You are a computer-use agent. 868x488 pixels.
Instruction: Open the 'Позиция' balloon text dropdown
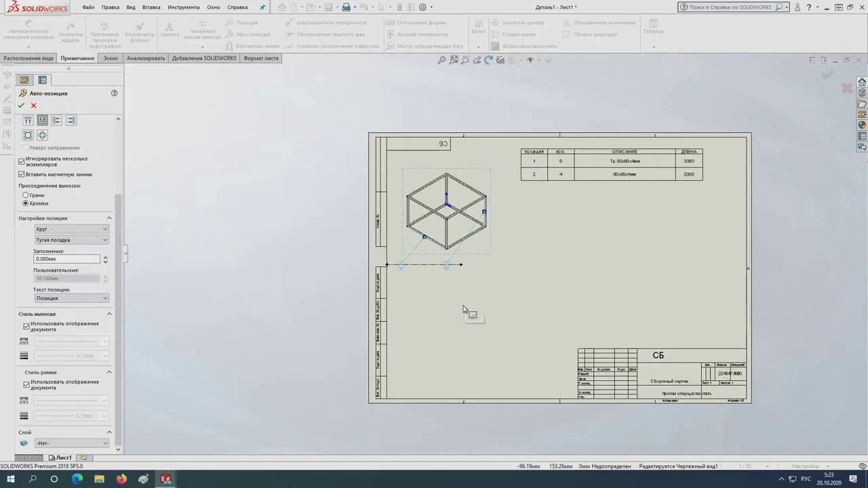click(x=71, y=298)
